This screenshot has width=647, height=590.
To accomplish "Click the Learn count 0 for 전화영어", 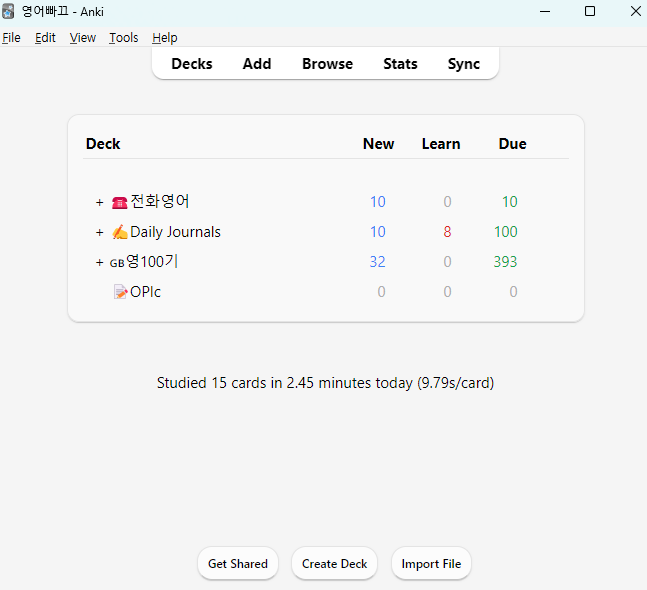I will pos(447,202).
